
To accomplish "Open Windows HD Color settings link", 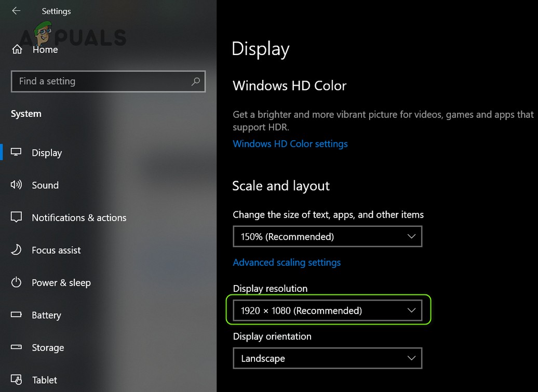I will pos(290,144).
